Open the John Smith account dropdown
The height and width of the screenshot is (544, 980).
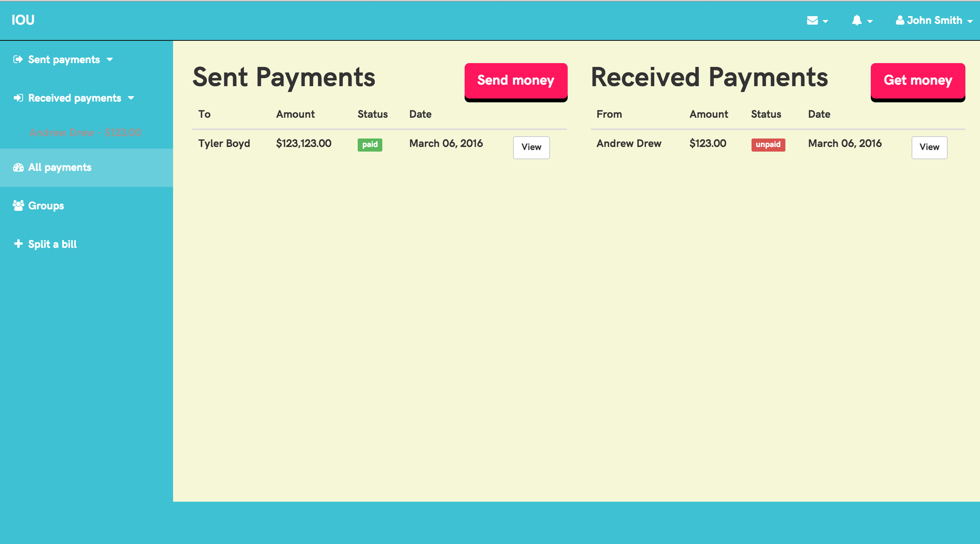pos(935,20)
